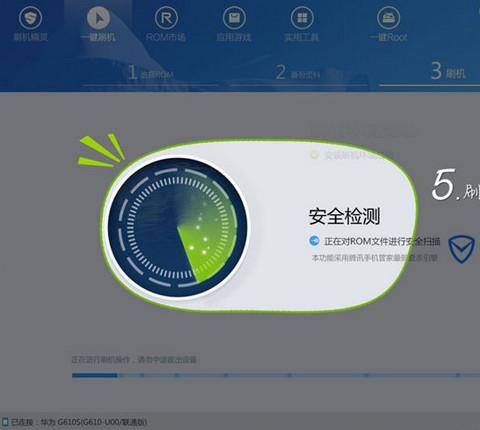Image resolution: width=480 pixels, height=430 pixels.
Task: Click the 安全检测 heading
Action: (344, 217)
